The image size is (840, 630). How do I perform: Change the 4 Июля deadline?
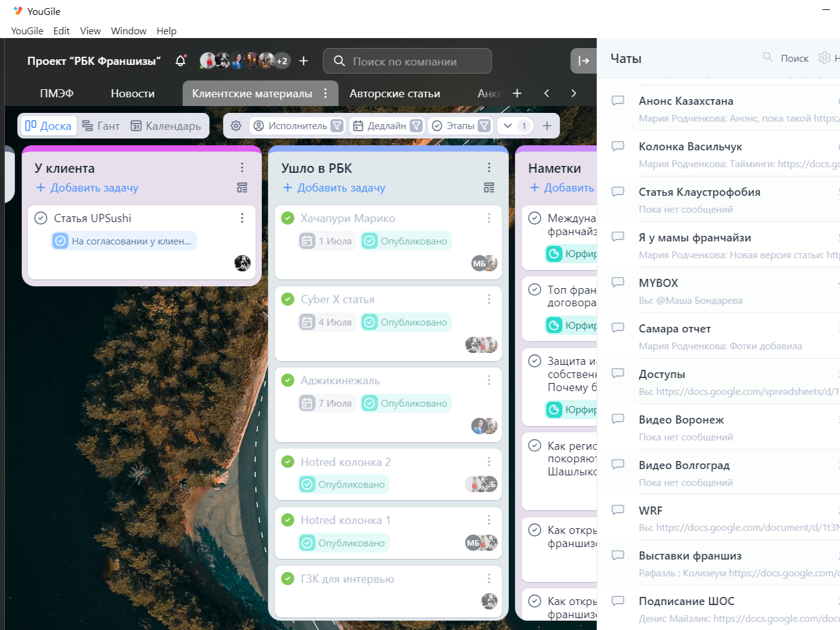click(327, 322)
